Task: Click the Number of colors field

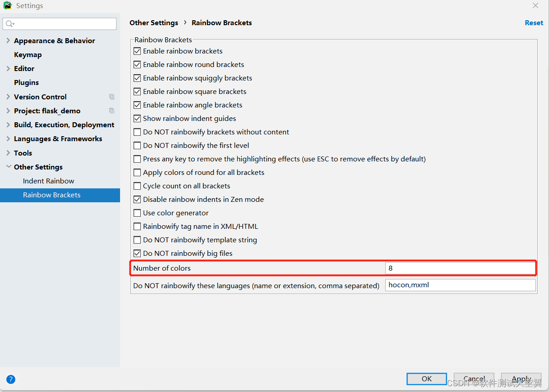Action: click(x=460, y=268)
